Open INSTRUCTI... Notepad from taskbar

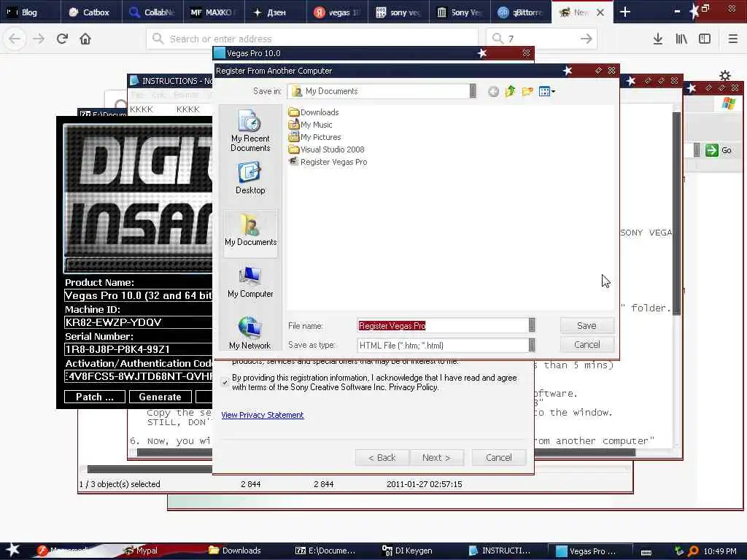coord(500,551)
